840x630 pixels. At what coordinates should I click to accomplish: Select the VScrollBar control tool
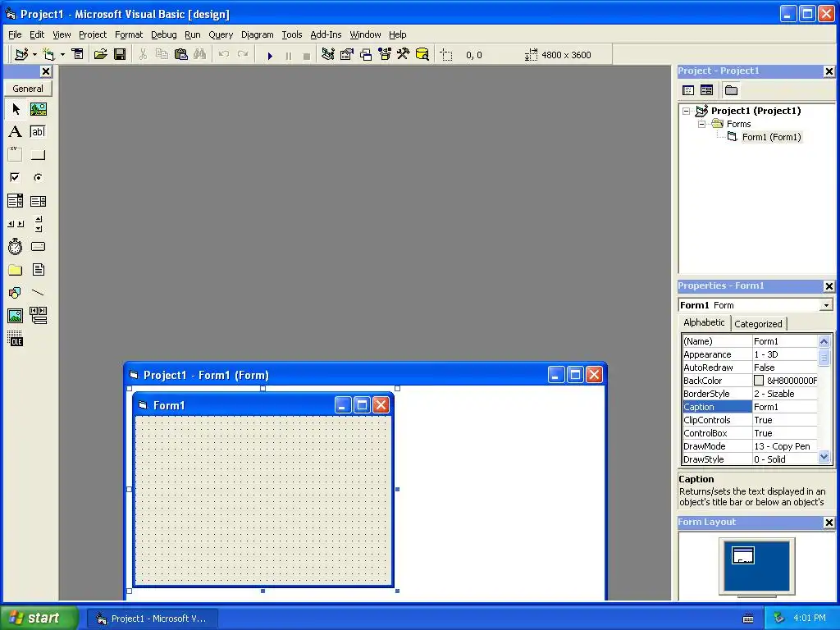click(x=38, y=224)
